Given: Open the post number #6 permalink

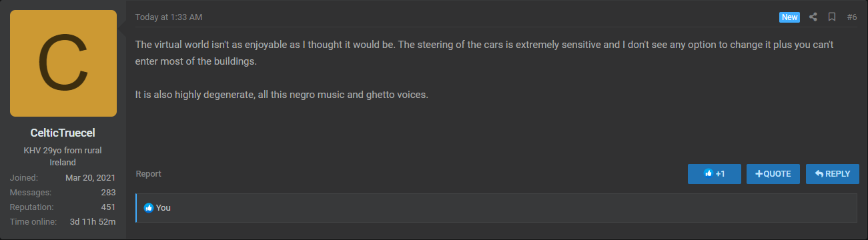Looking at the screenshot, I should [852, 17].
